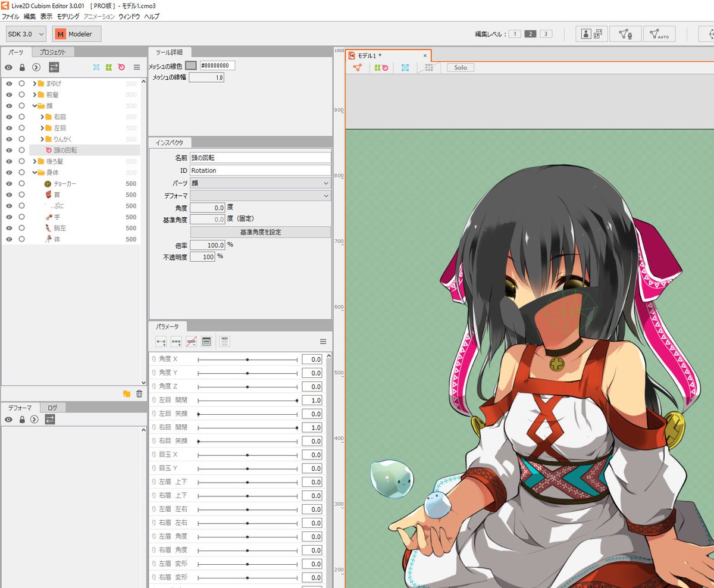
Task: Open the SDK 3.0 version dropdown
Action: pyautogui.click(x=26, y=34)
